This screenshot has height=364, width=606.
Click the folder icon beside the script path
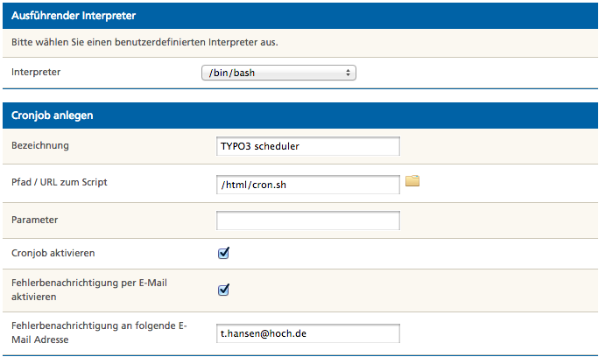(412, 181)
